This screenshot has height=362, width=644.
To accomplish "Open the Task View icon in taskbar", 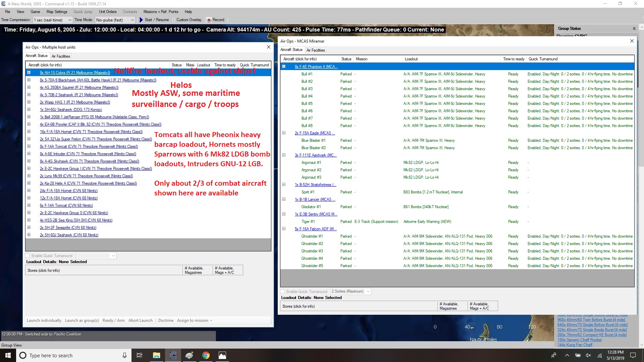I will click(140, 355).
